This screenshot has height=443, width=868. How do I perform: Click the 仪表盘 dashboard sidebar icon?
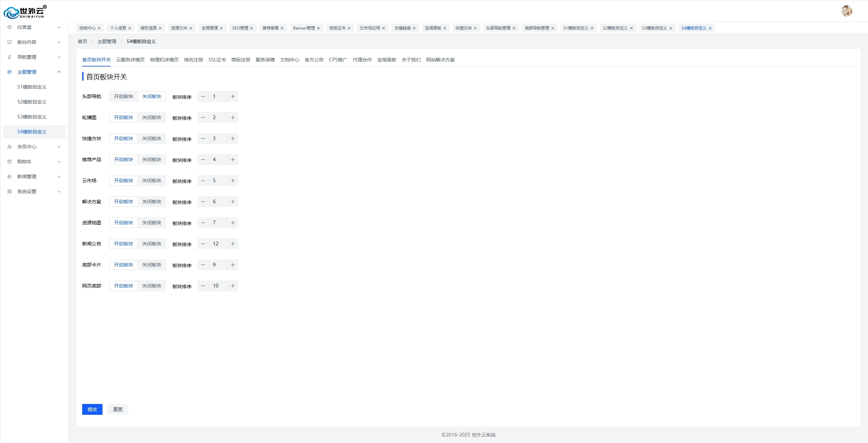point(10,27)
